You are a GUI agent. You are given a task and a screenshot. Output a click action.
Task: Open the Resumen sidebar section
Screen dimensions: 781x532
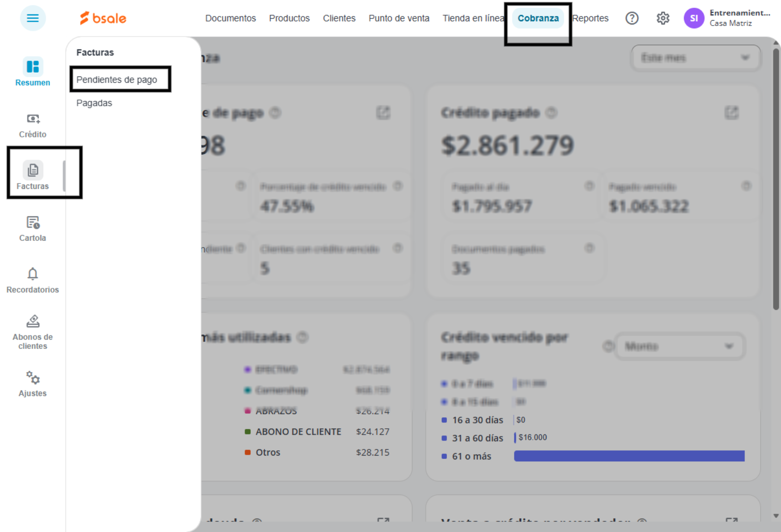(x=33, y=72)
